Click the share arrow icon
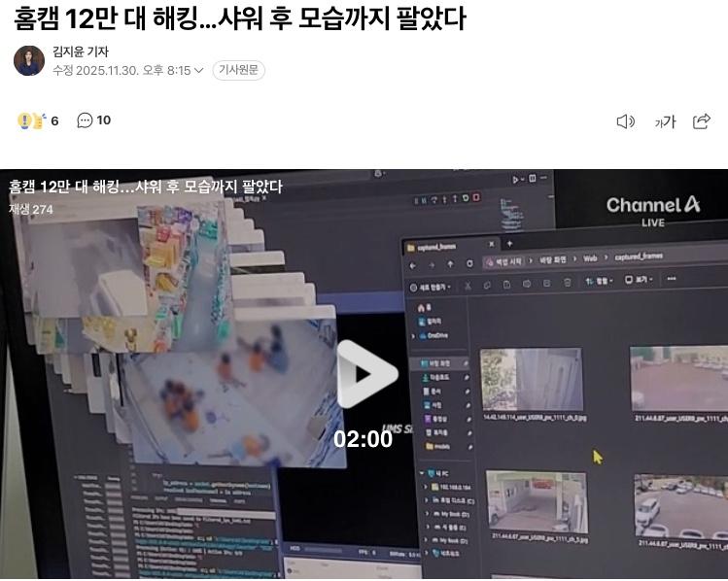 click(701, 121)
